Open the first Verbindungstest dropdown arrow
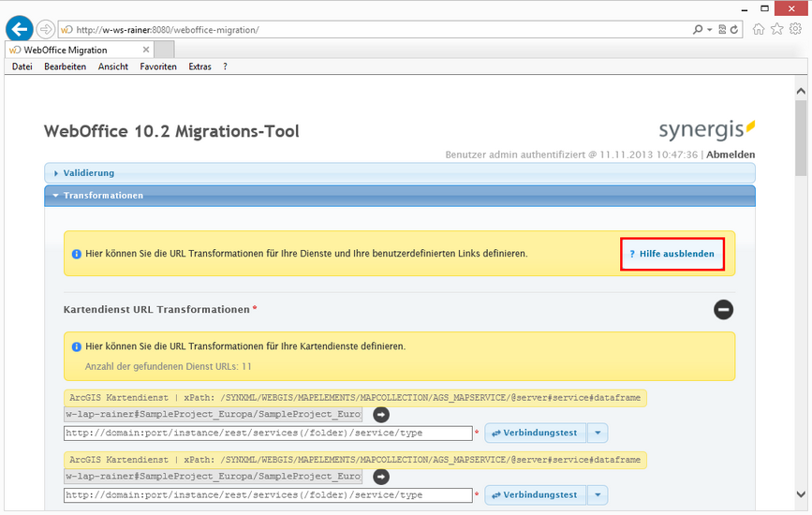The width and height of the screenshot is (812, 515). tap(598, 433)
